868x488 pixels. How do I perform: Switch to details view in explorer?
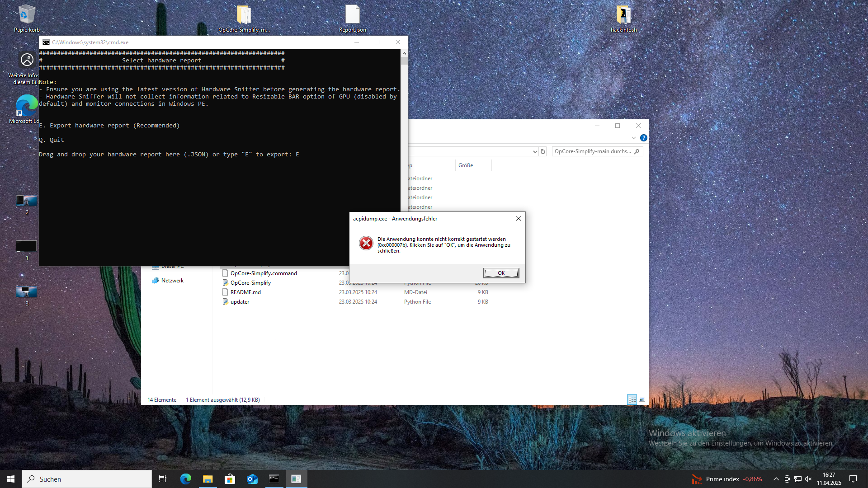click(x=632, y=399)
